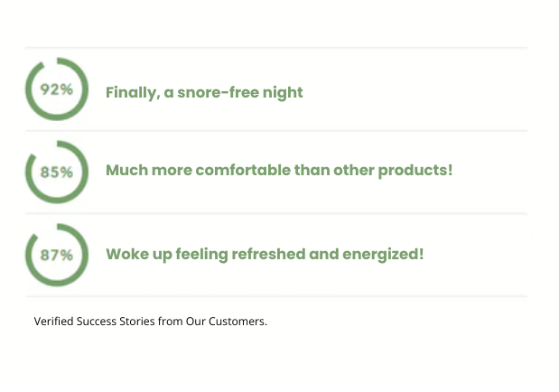
Task: Click the divider line above the 92% row
Action: (x=276, y=47)
